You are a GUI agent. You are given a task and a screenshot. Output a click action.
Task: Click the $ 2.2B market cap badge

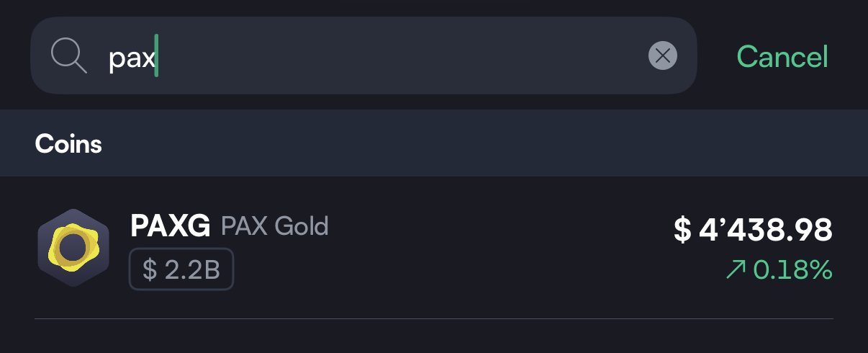pos(181,269)
